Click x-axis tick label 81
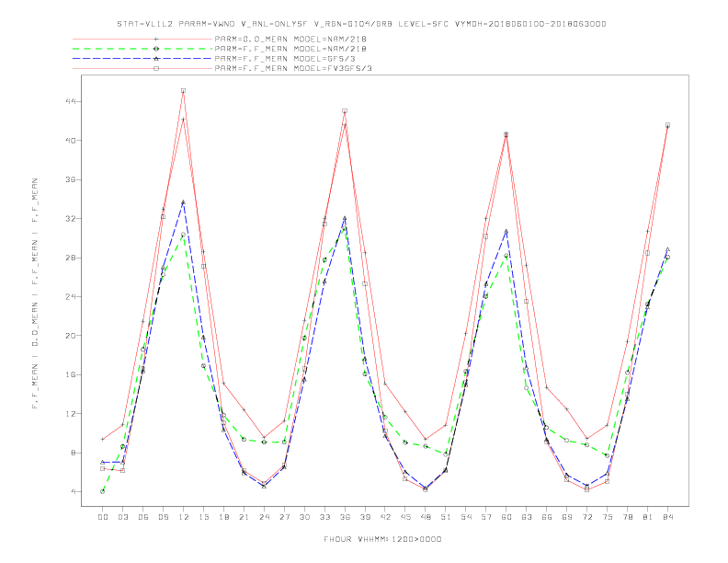728x563 pixels. click(648, 517)
